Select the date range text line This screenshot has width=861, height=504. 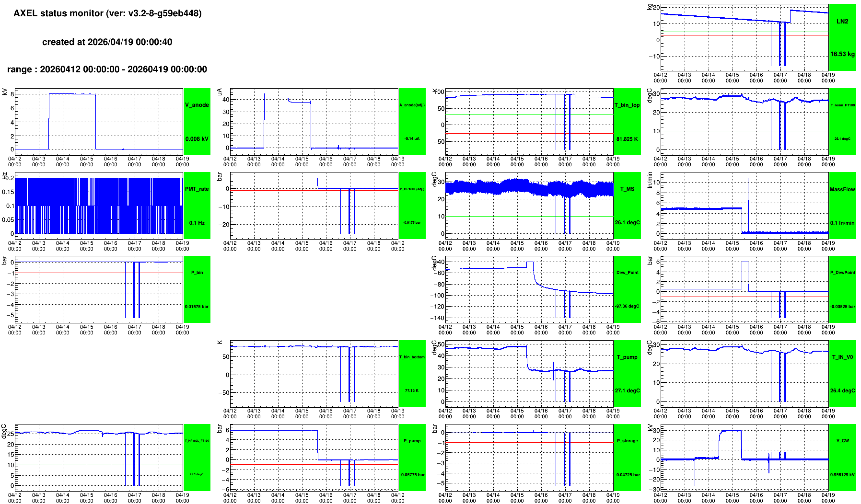click(107, 69)
